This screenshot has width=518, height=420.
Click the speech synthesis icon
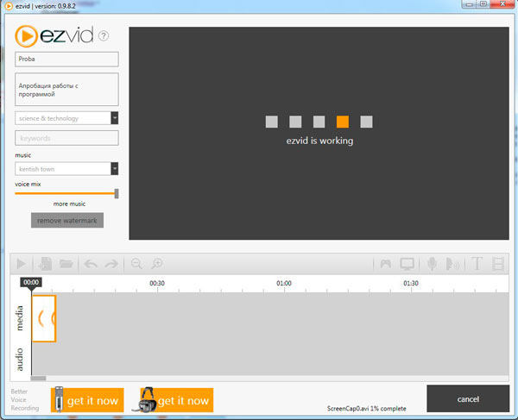point(451,264)
